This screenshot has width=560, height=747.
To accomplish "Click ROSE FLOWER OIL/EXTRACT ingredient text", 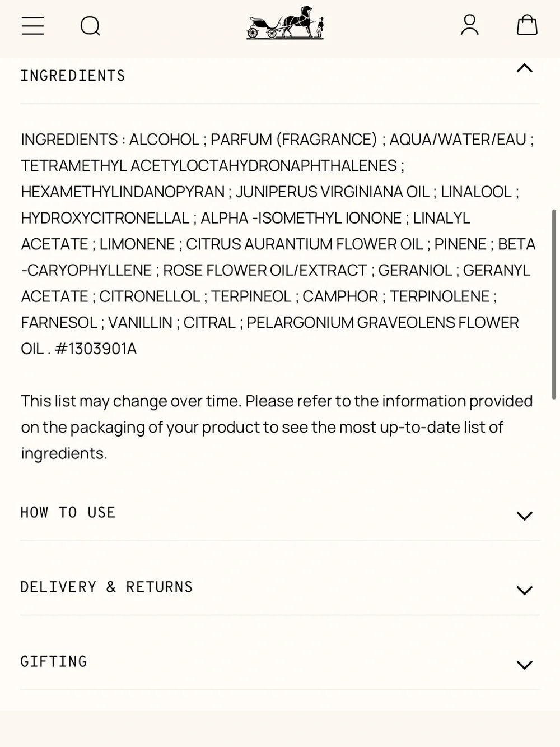I will tap(265, 270).
